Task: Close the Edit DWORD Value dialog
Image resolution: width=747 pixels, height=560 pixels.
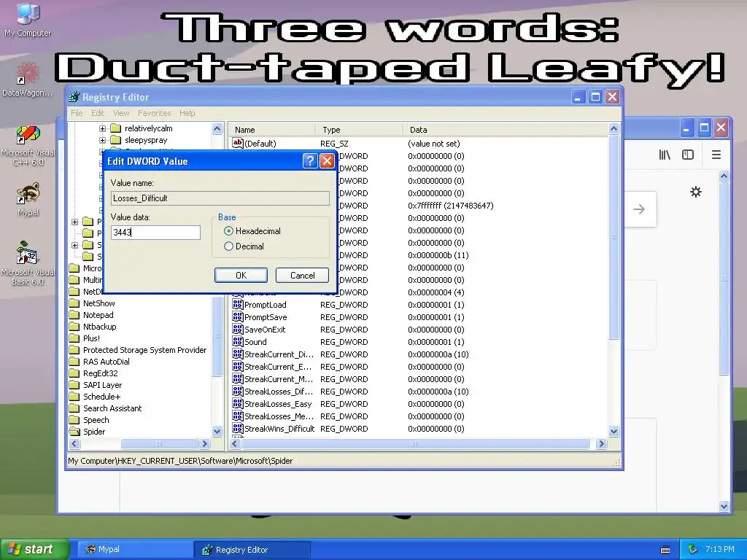Action: click(x=327, y=161)
